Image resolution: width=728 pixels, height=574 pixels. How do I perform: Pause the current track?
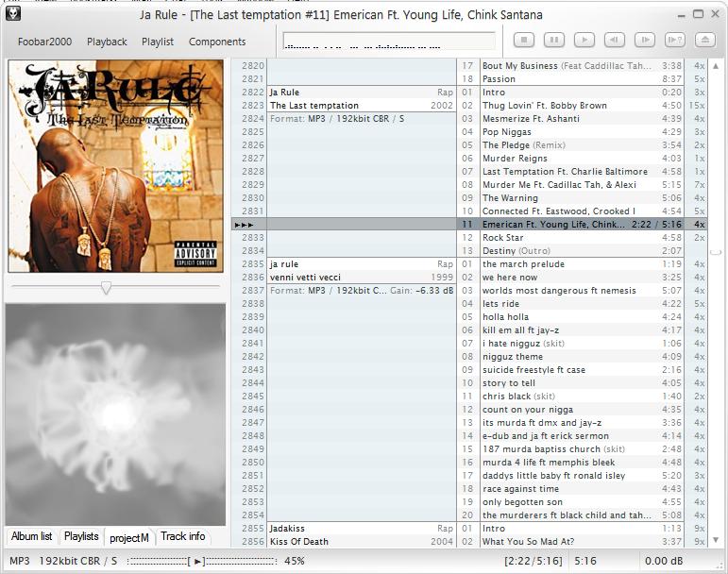click(554, 40)
